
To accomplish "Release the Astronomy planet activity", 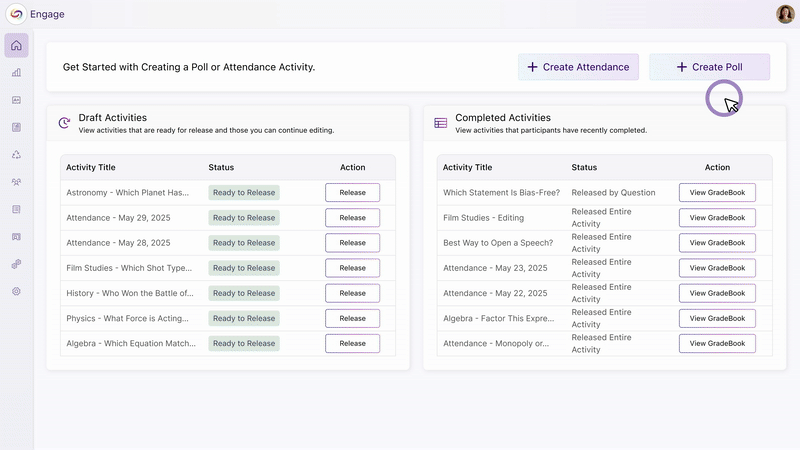I will point(352,193).
